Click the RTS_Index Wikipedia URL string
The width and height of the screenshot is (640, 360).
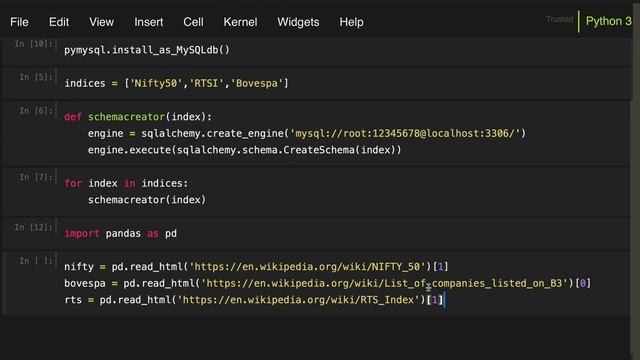tap(299, 300)
